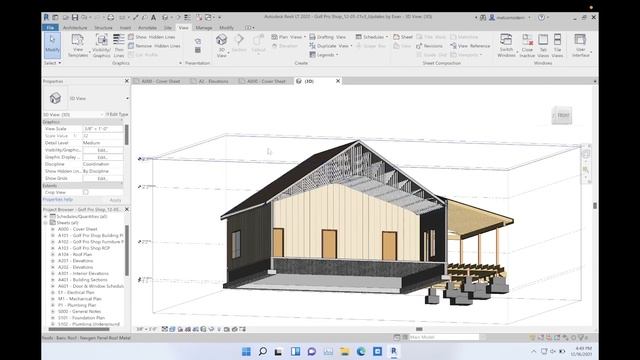Viewport: 640px width, 360px height.
Task: Click Tile Views button
Action: tap(557, 45)
